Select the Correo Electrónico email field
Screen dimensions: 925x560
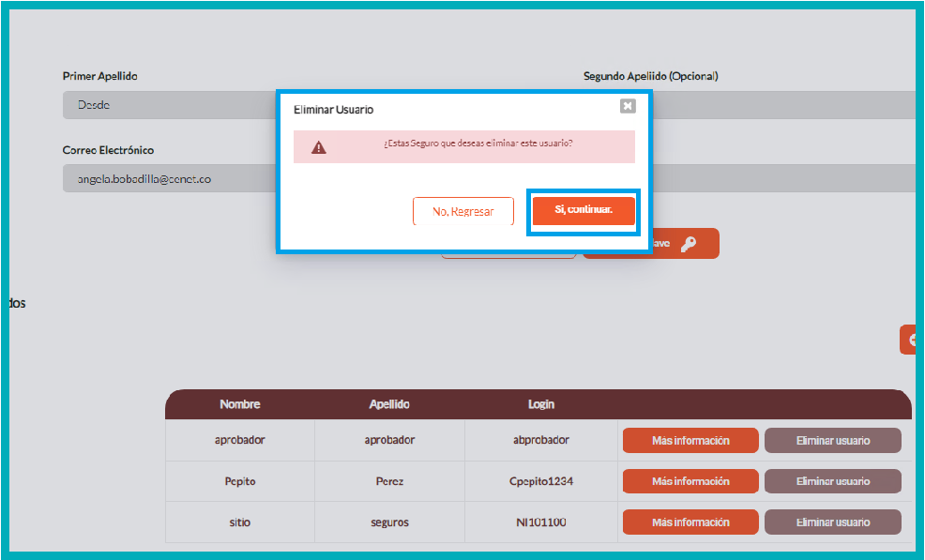[169, 178]
